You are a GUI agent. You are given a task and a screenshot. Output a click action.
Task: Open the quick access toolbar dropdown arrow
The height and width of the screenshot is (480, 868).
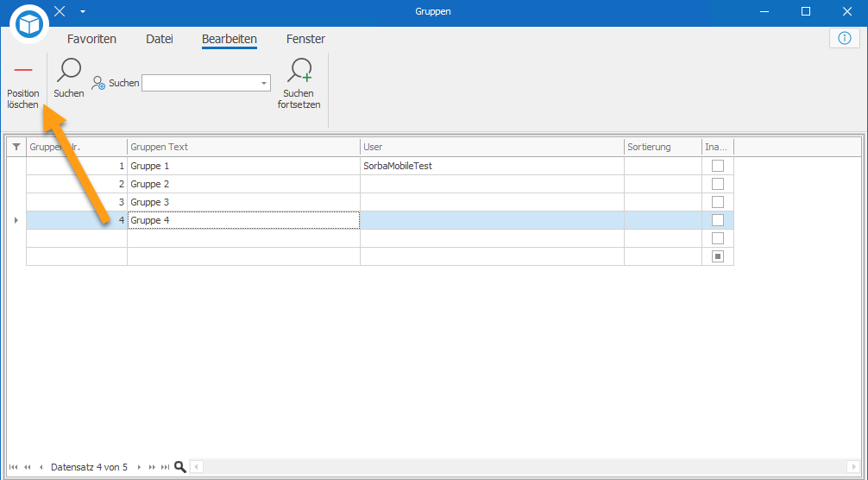[83, 11]
